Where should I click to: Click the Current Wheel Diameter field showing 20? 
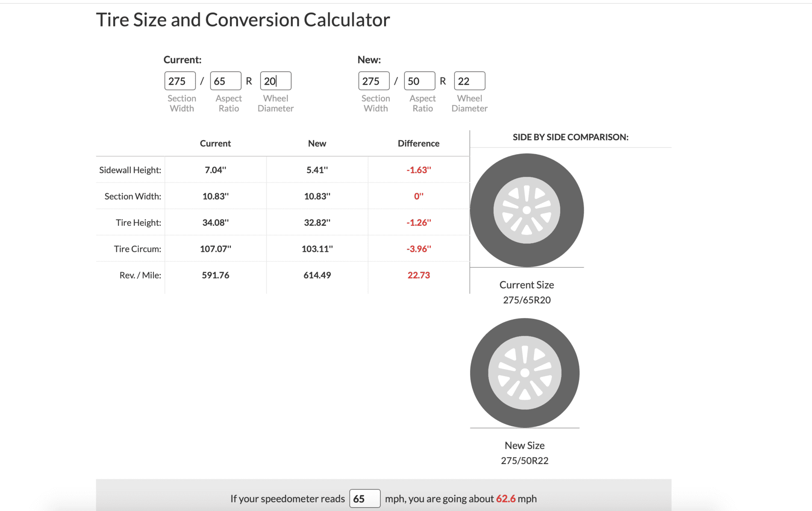[x=276, y=81]
